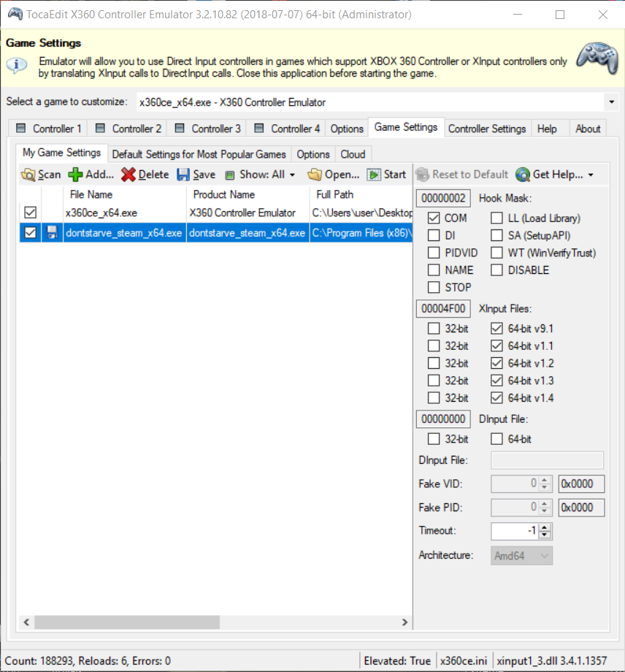Click the floppy icon in dontstarve row
Image resolution: width=625 pixels, height=672 pixels.
[53, 233]
